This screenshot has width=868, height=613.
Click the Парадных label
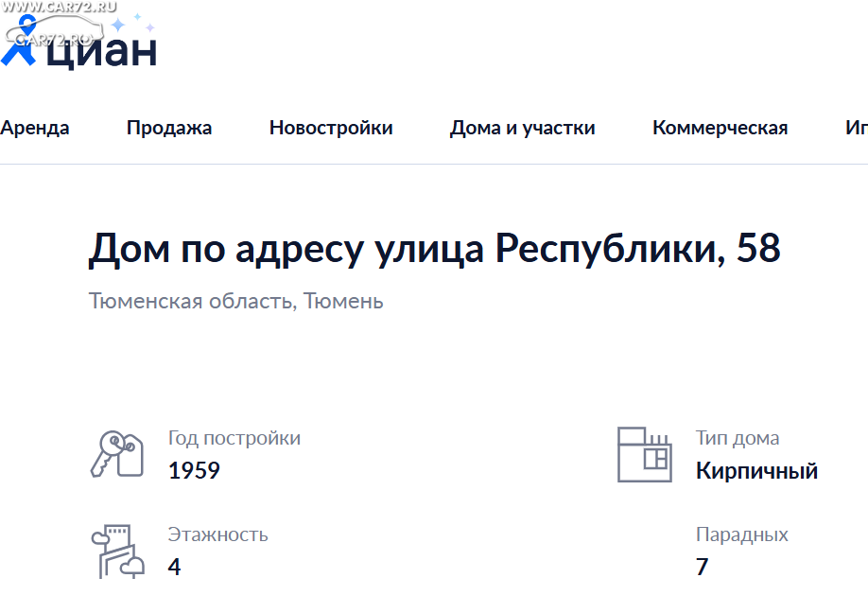742,534
